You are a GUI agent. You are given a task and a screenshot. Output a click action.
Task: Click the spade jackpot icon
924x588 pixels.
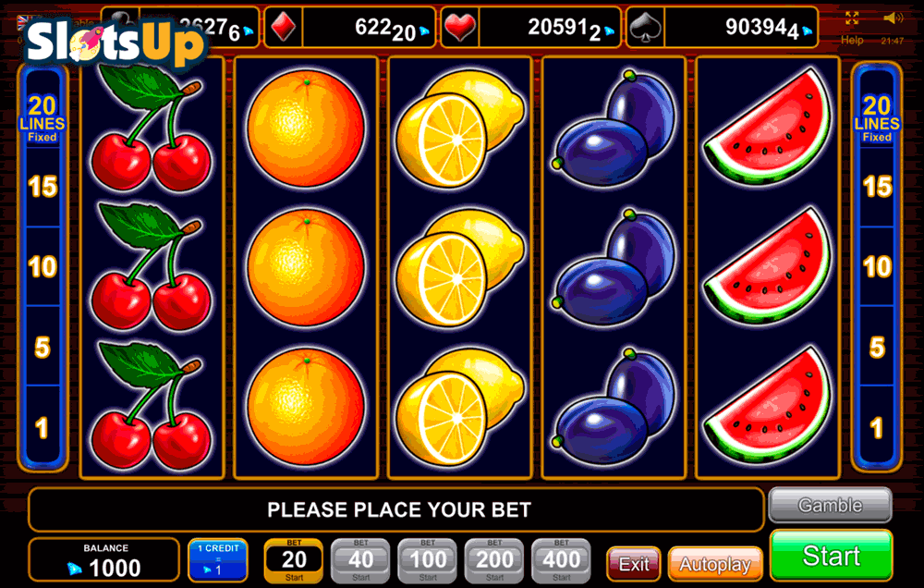coord(645,28)
